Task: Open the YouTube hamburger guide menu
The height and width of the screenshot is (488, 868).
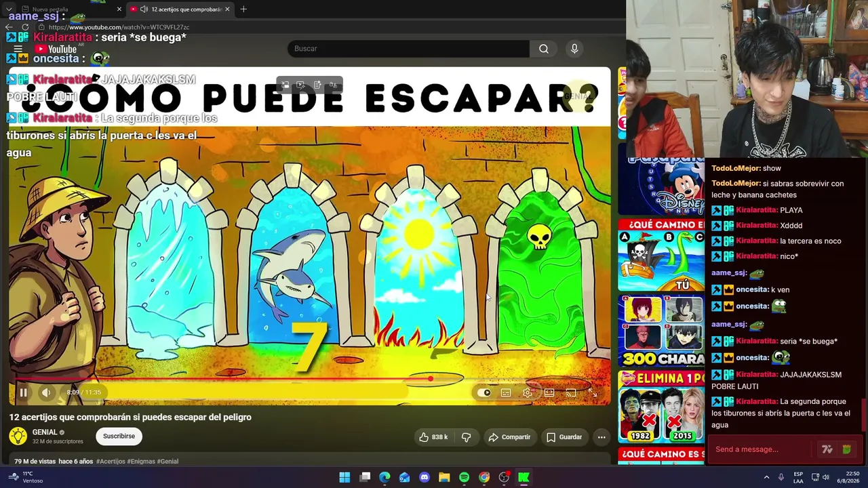Action: click(18, 49)
